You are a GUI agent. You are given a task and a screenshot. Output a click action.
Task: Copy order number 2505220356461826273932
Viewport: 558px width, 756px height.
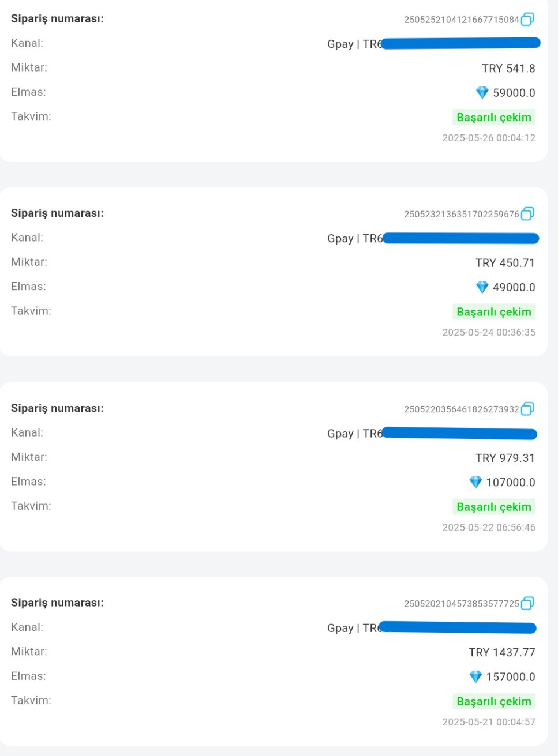(527, 409)
